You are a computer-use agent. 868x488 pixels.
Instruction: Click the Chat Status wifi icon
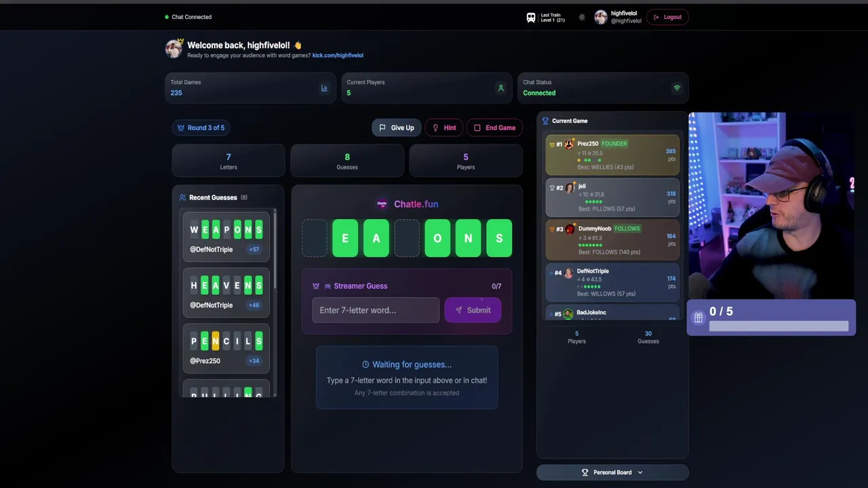click(x=677, y=88)
